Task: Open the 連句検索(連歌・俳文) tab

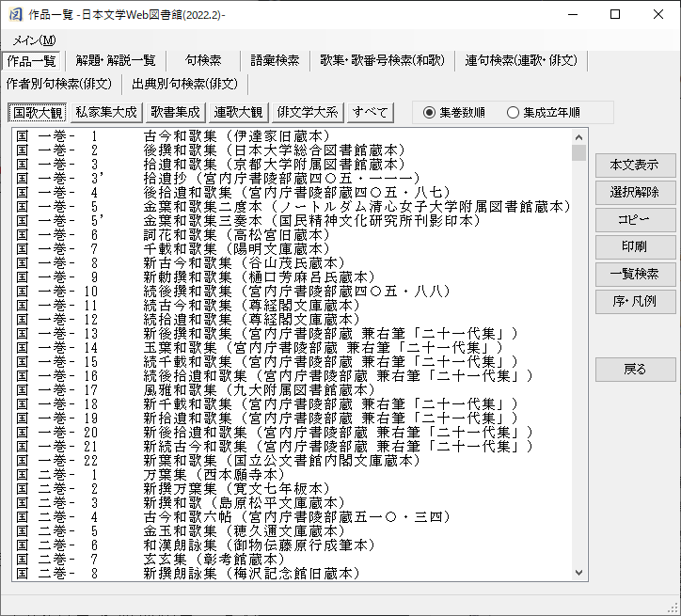Action: 521,60
